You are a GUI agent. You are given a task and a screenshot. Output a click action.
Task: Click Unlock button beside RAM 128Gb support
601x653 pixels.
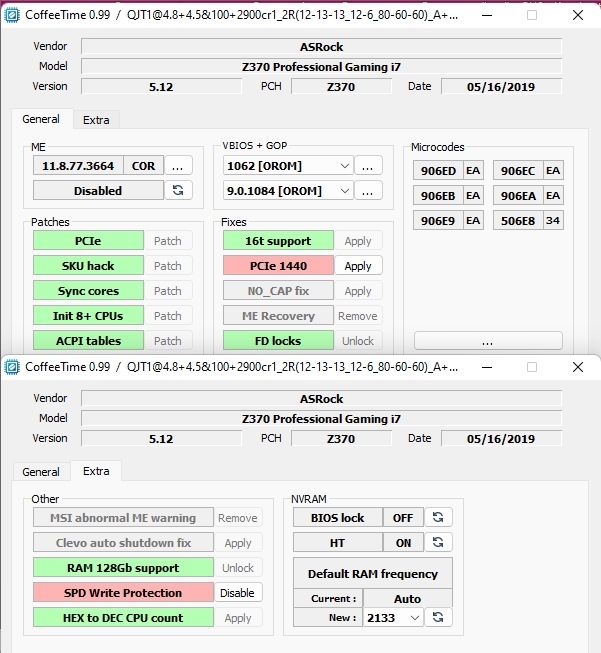pos(237,568)
